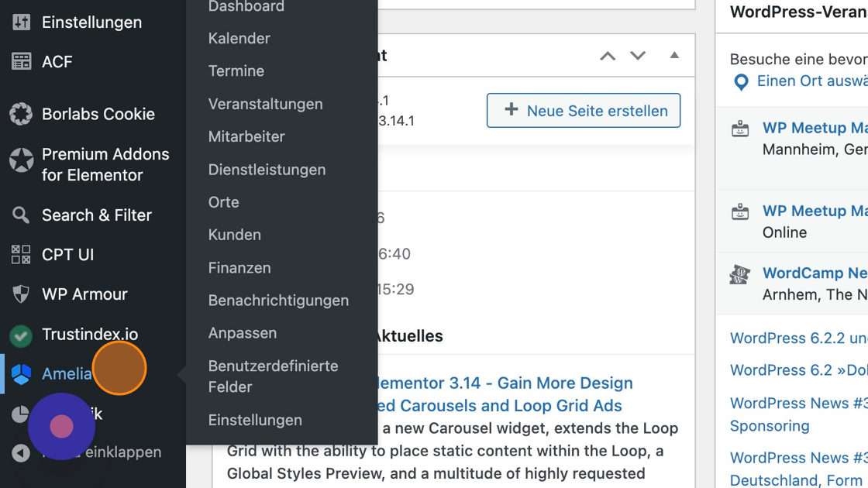The image size is (868, 488).
Task: Click the Amelia blue logo icon
Action: click(21, 374)
